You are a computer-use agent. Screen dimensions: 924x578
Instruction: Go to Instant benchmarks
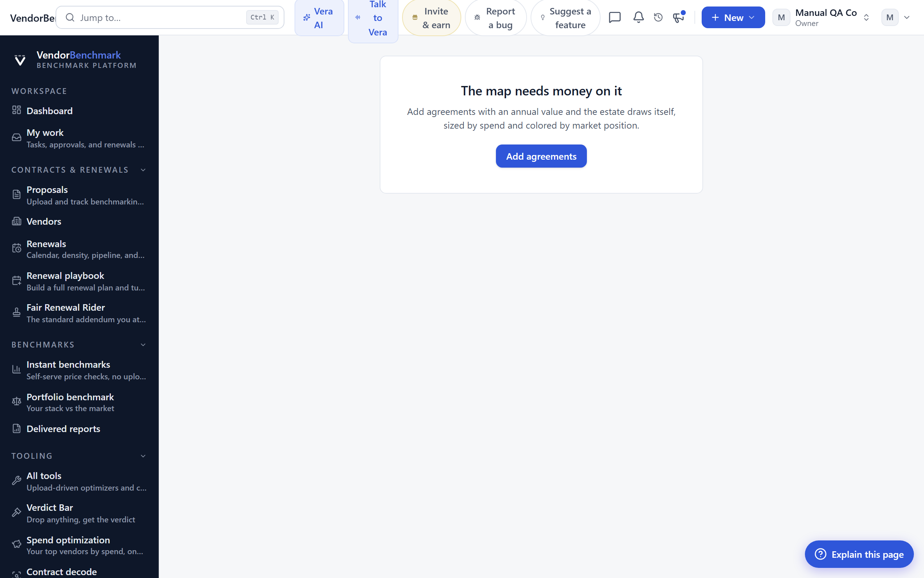pyautogui.click(x=79, y=370)
